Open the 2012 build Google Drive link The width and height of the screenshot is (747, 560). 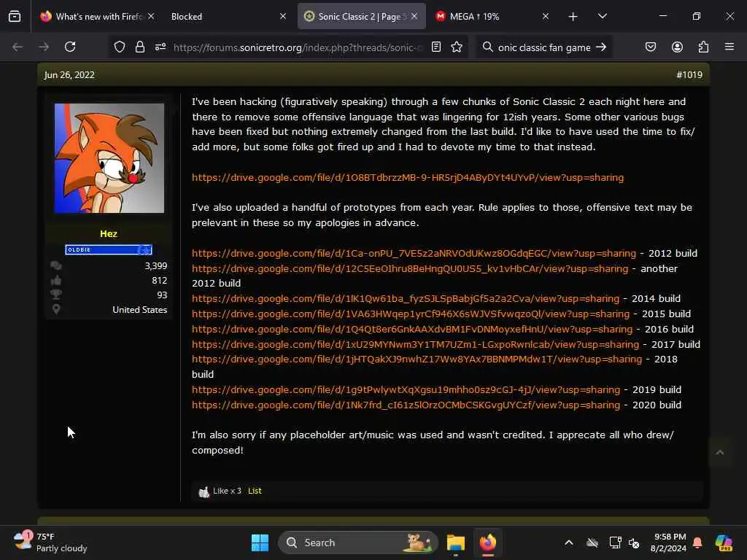tap(414, 253)
